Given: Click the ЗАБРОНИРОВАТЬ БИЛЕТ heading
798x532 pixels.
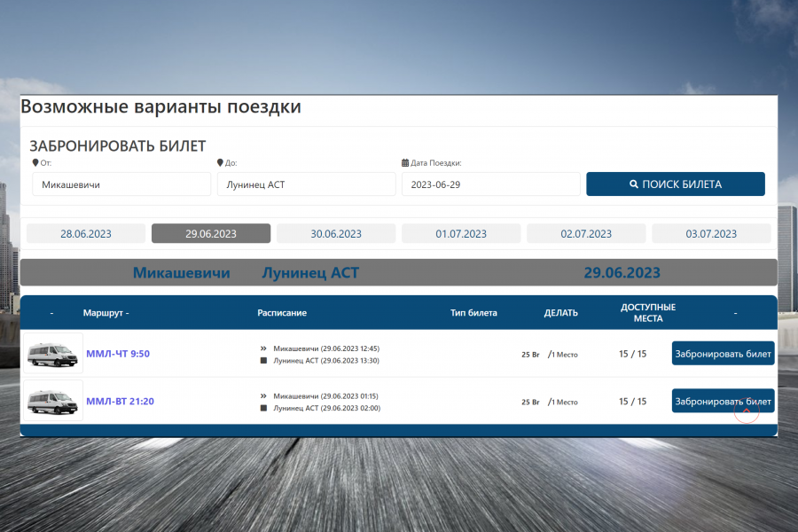Looking at the screenshot, I should tap(118, 146).
